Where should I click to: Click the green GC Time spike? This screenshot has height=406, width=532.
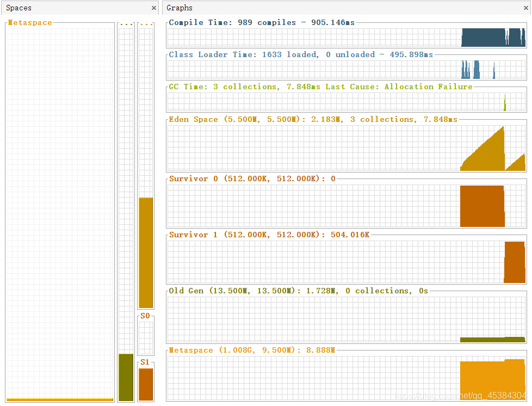pos(505,102)
